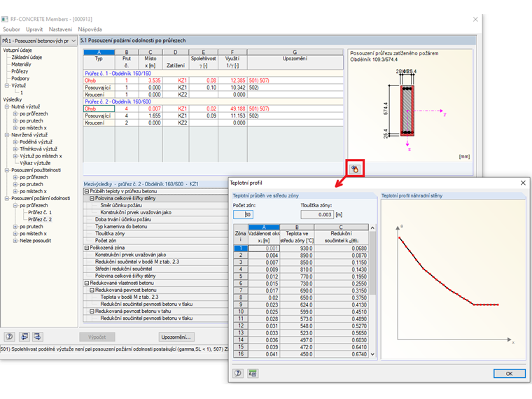Screen dimensions: 532x399
Task: Select Základní údaje in tree
Action: point(27,57)
